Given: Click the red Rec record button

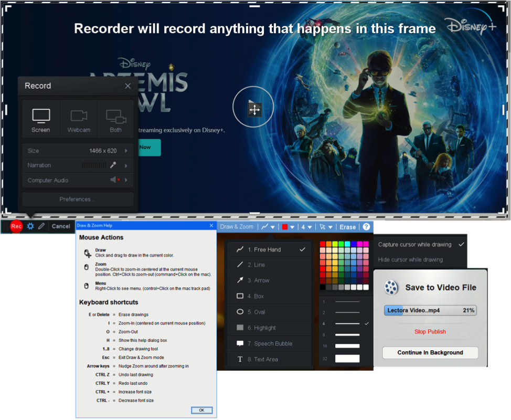Looking at the screenshot, I should tap(16, 226).
